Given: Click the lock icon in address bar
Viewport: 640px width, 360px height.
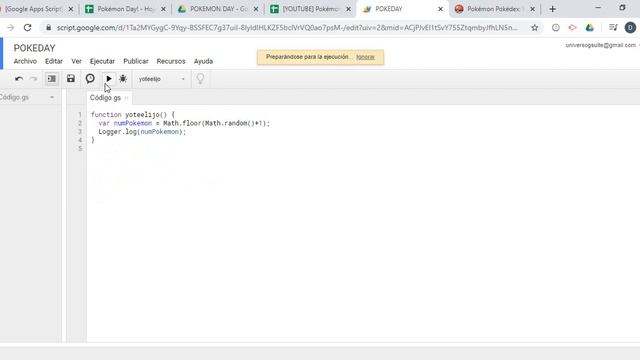Looking at the screenshot, I should [48, 28].
